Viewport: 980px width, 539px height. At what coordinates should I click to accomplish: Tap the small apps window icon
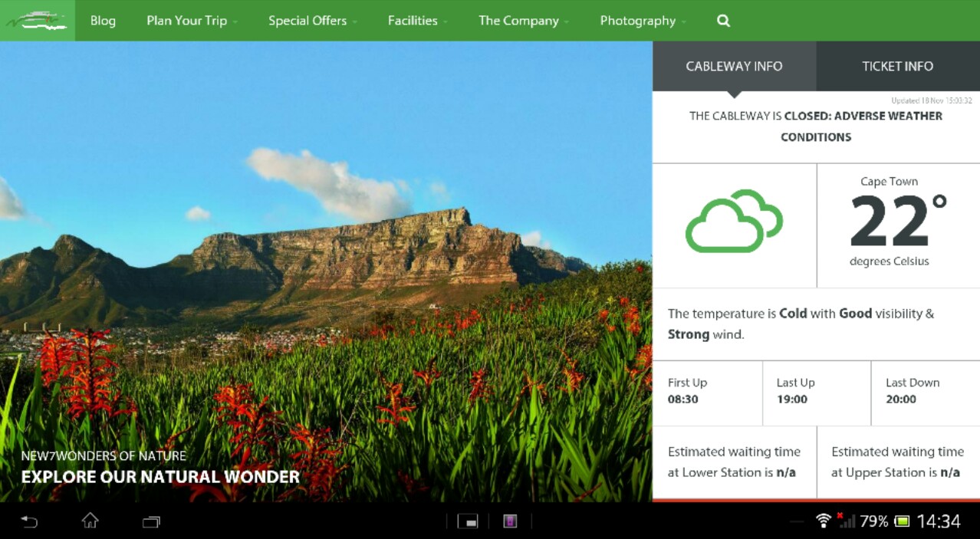(468, 521)
